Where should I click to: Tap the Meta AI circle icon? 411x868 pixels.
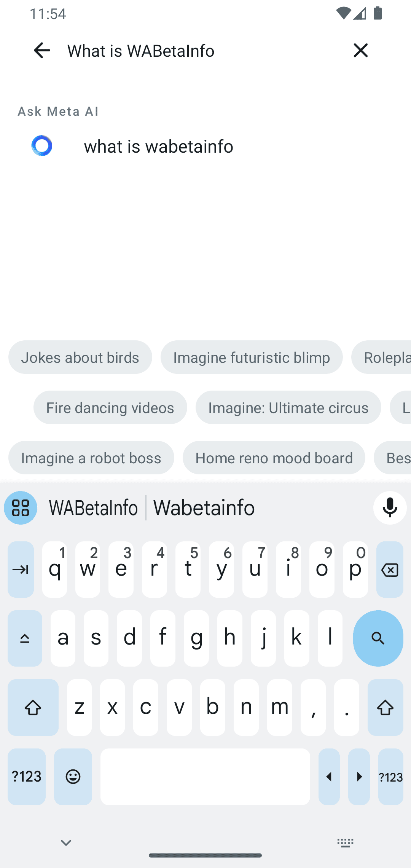click(x=42, y=146)
